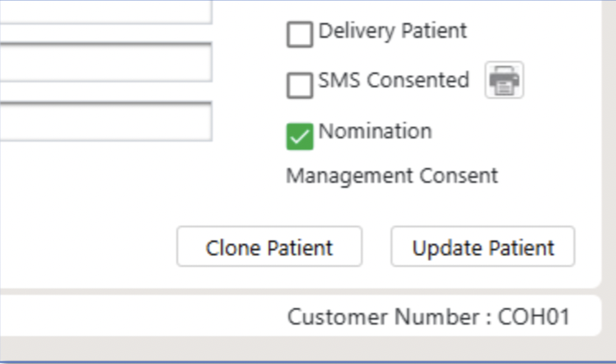Uncheck the green Nomination checkbox

click(300, 136)
